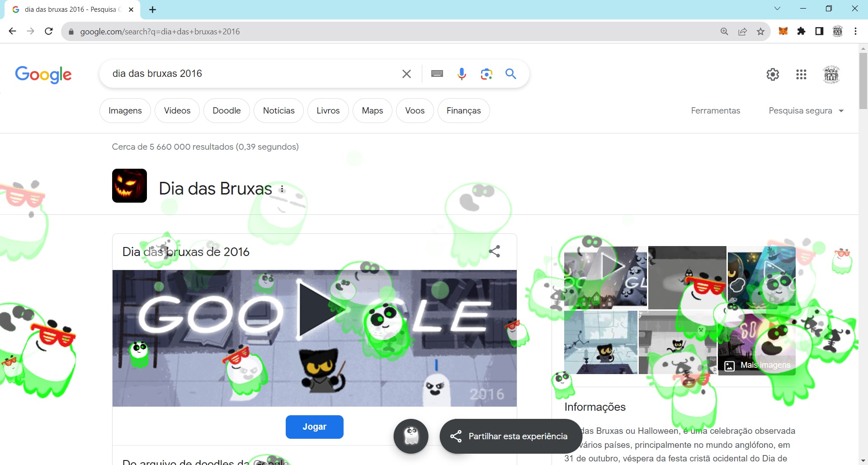Switch to the Imagens filter
Screen dimensions: 868x465
pyautogui.click(x=125, y=110)
